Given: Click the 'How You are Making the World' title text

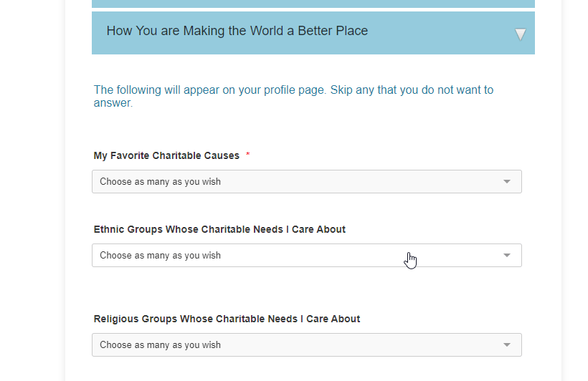Looking at the screenshot, I should click(x=237, y=31).
